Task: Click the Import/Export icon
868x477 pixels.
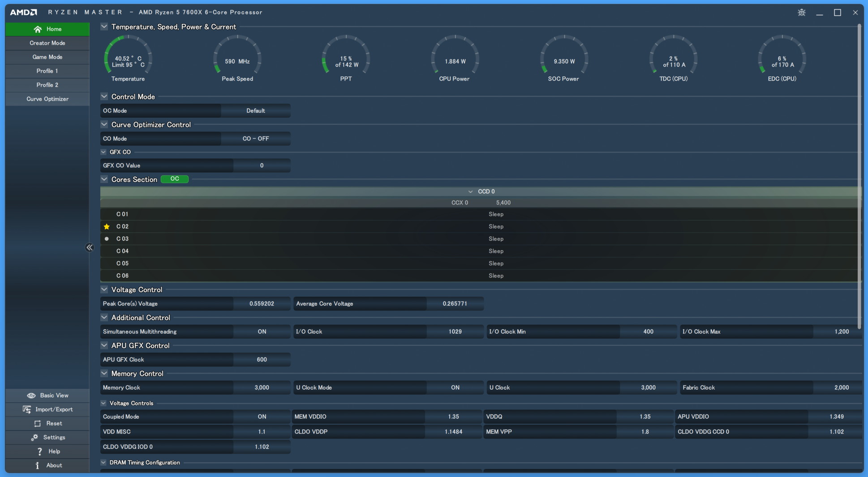Action: [27, 409]
